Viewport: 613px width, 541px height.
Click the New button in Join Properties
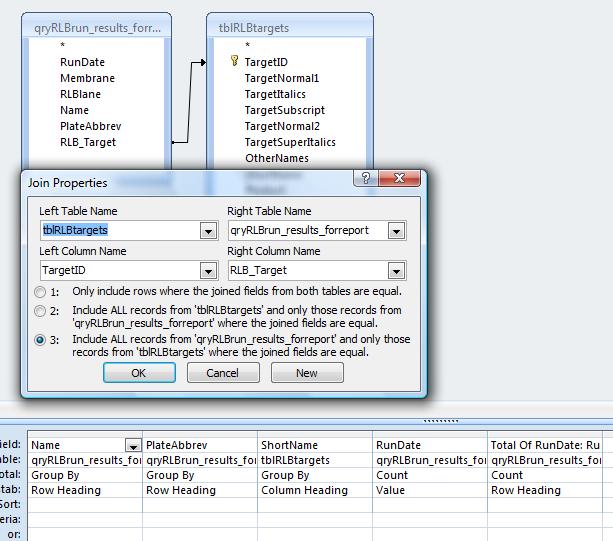307,373
